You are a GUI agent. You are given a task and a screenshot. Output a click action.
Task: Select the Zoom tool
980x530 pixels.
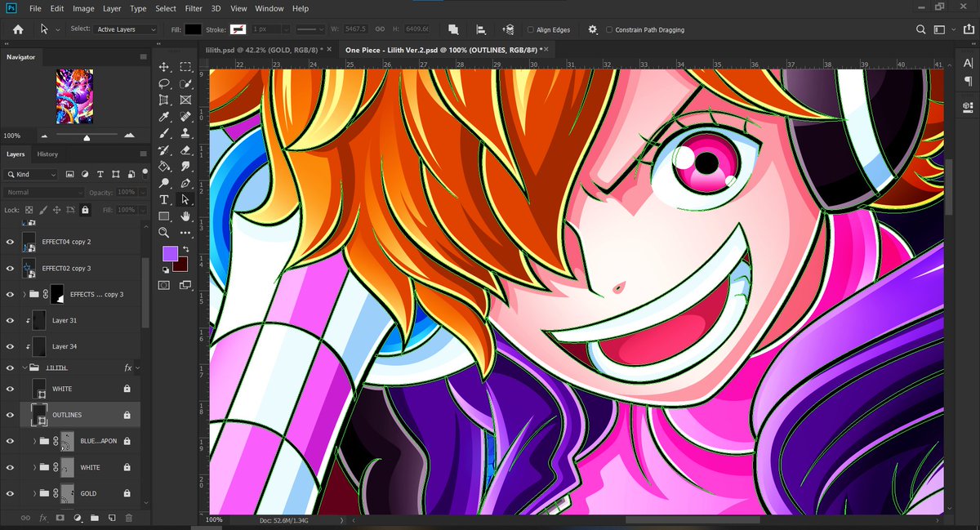tap(164, 232)
